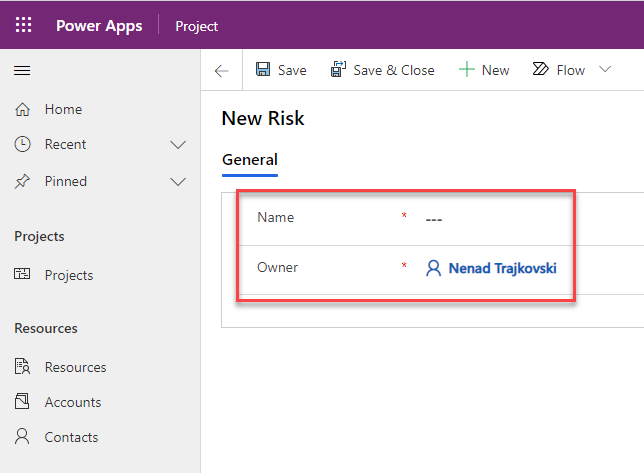Click the Flow icon in toolbar
Viewport: 644px width, 473px height.
tap(541, 70)
